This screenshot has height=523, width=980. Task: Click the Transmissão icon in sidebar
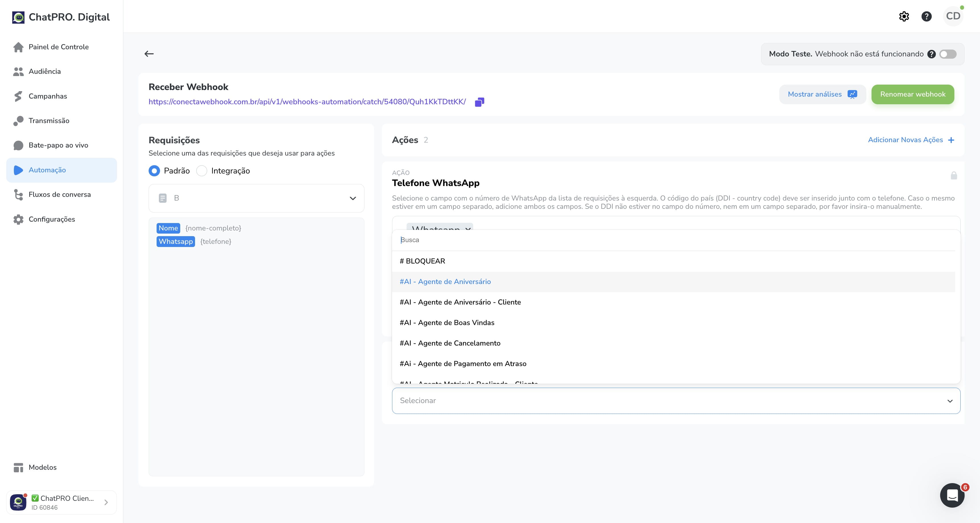coord(18,121)
